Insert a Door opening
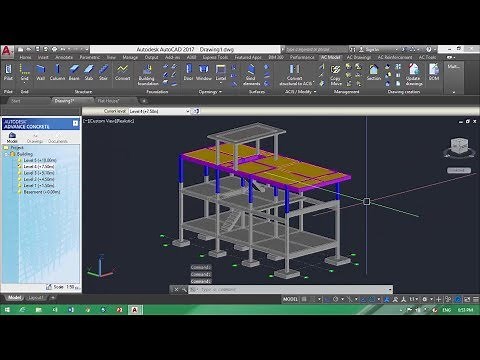480x360 pixels. 188,73
